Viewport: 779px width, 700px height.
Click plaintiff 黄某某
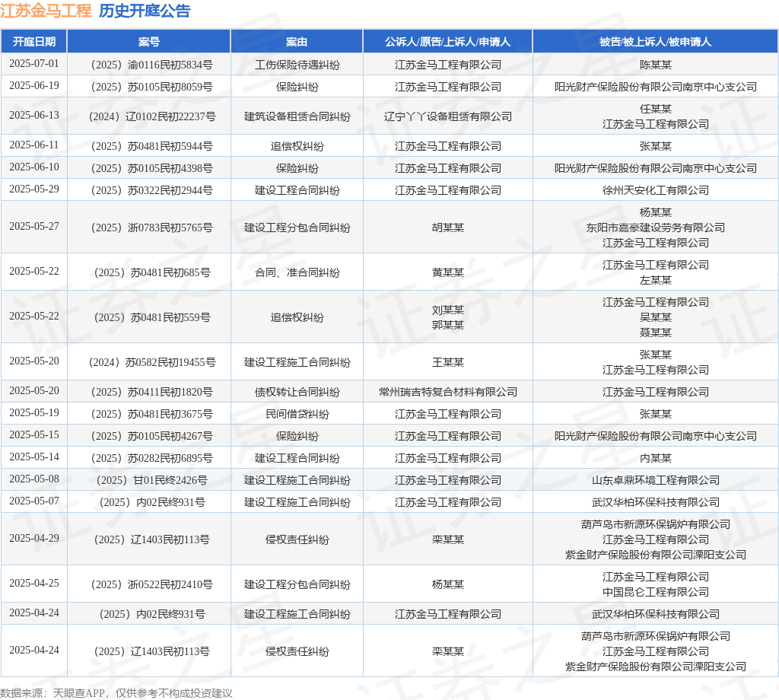pos(447,272)
